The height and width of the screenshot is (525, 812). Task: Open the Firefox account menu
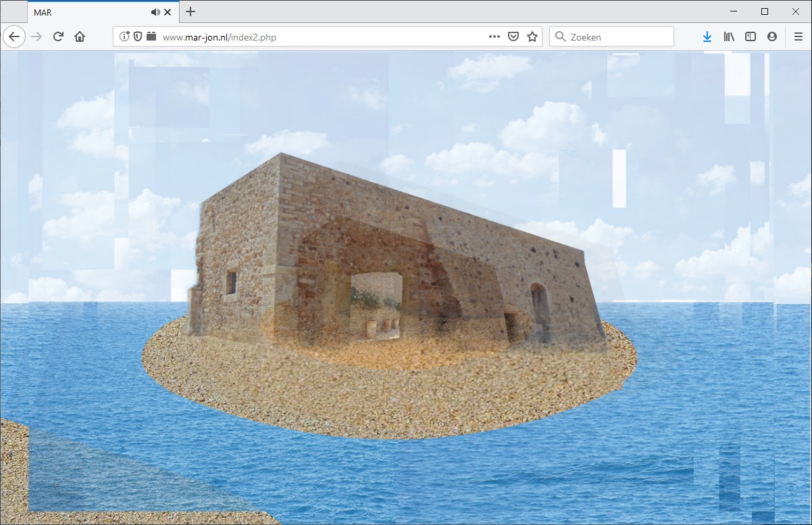[x=772, y=36]
